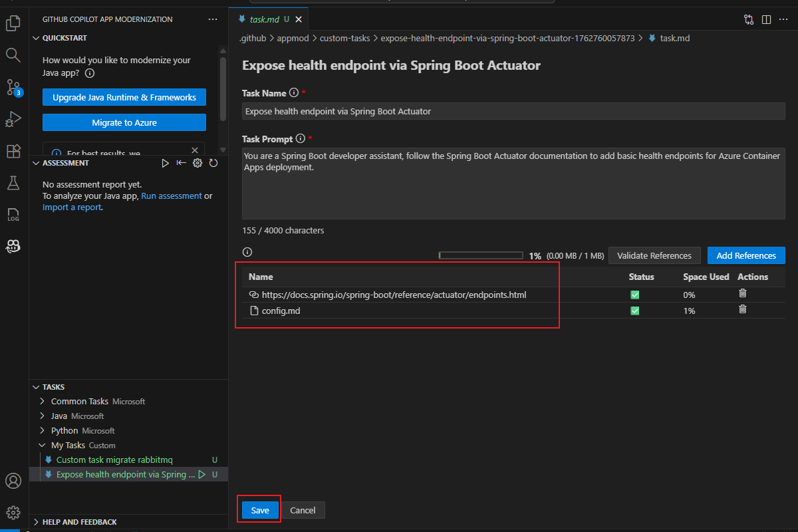Open GitHub Copilot App Modernization icon
The image size is (798, 532).
[13, 246]
